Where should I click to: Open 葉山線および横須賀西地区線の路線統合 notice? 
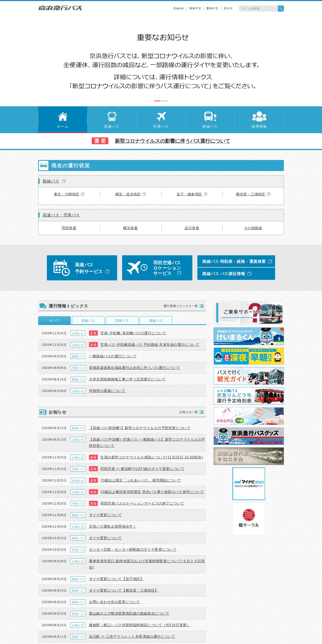click(129, 613)
